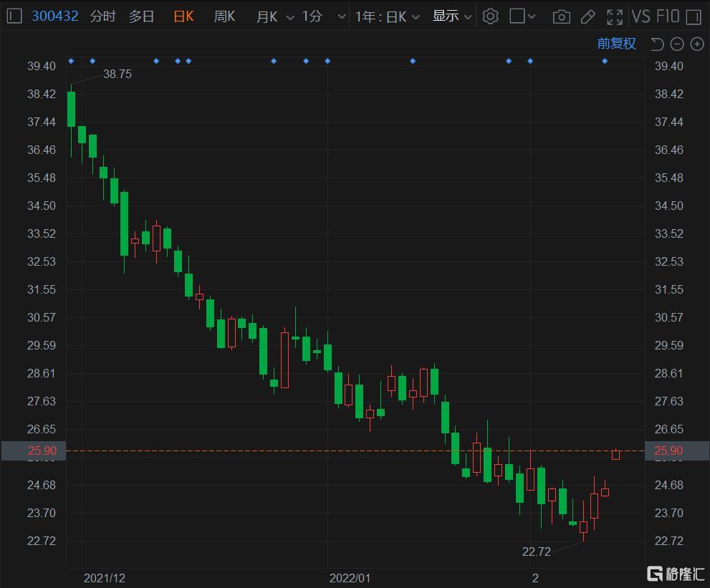This screenshot has height=588, width=710.
Task: Click diamond marker on the February gridline
Action: 530,61
